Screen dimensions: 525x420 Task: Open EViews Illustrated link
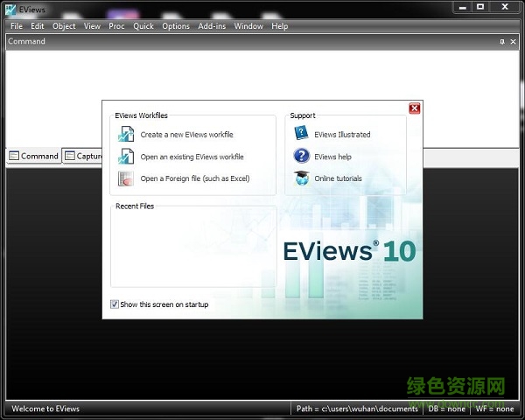[342, 135]
